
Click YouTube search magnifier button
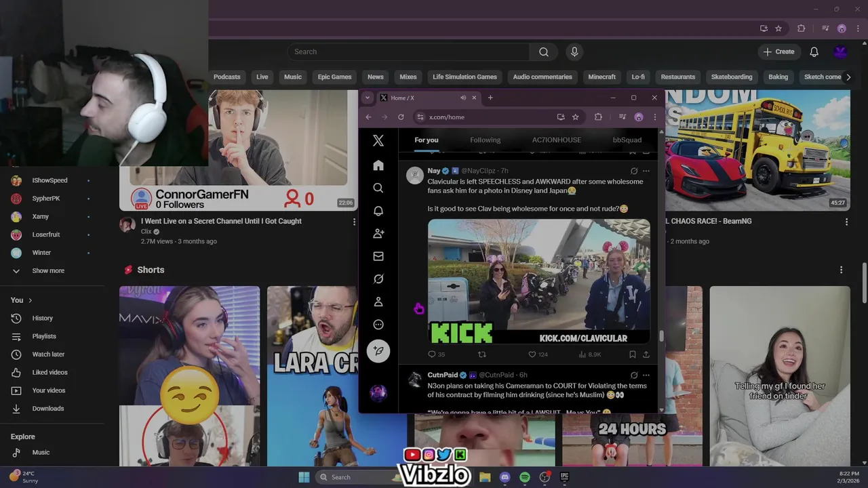(544, 52)
